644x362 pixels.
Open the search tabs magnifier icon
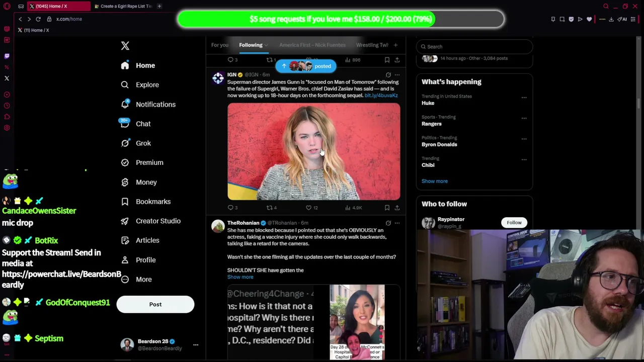[x=606, y=6]
